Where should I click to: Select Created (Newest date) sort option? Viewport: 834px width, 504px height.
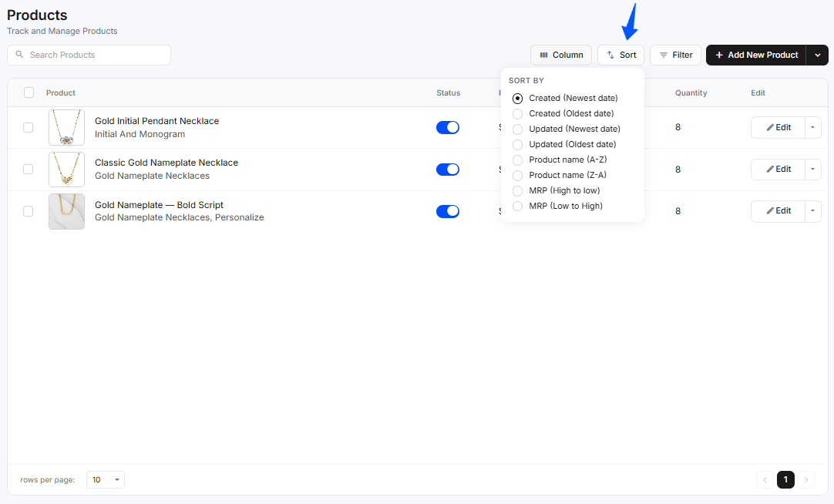tap(566, 99)
